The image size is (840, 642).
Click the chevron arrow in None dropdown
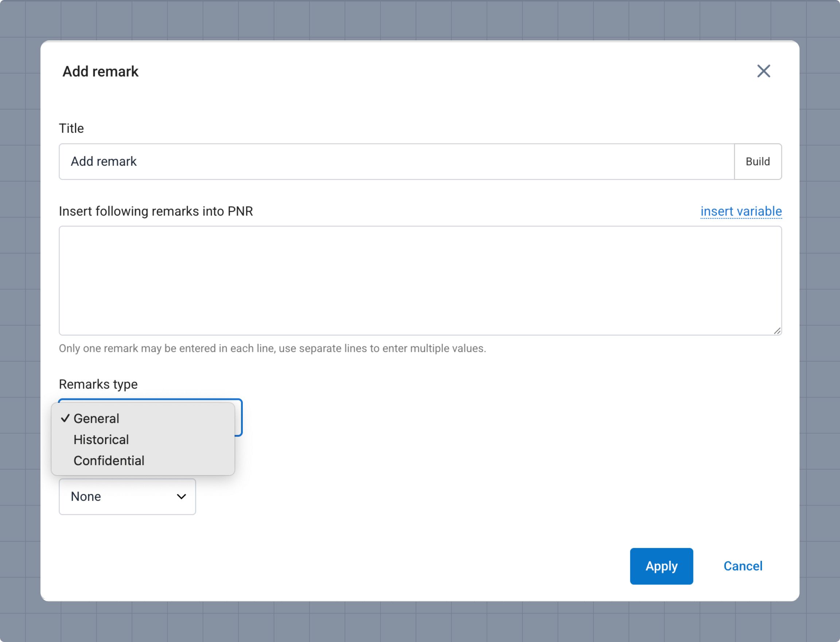[x=181, y=497]
